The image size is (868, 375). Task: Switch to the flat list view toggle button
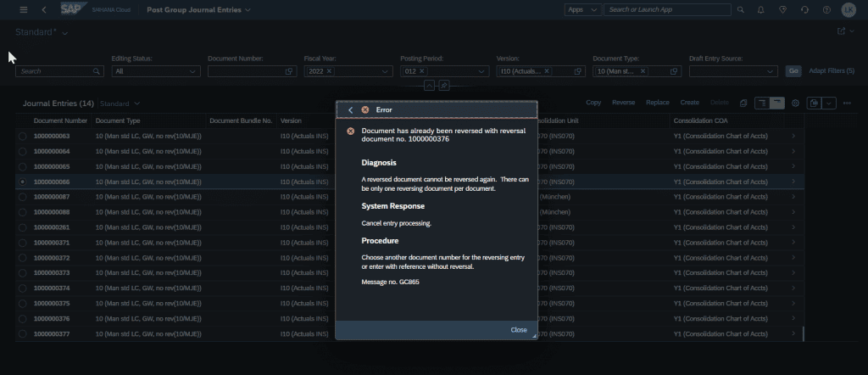pos(777,103)
